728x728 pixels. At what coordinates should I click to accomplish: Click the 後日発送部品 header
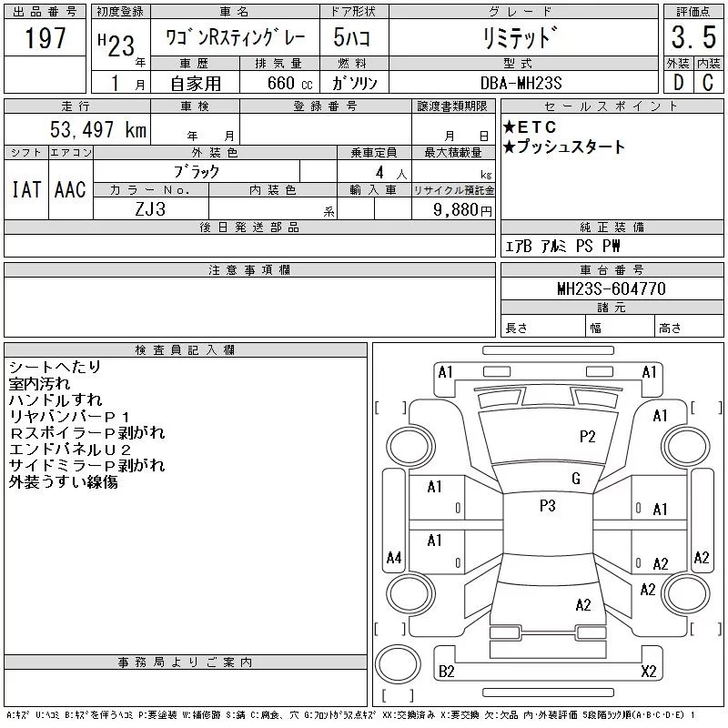(249, 227)
